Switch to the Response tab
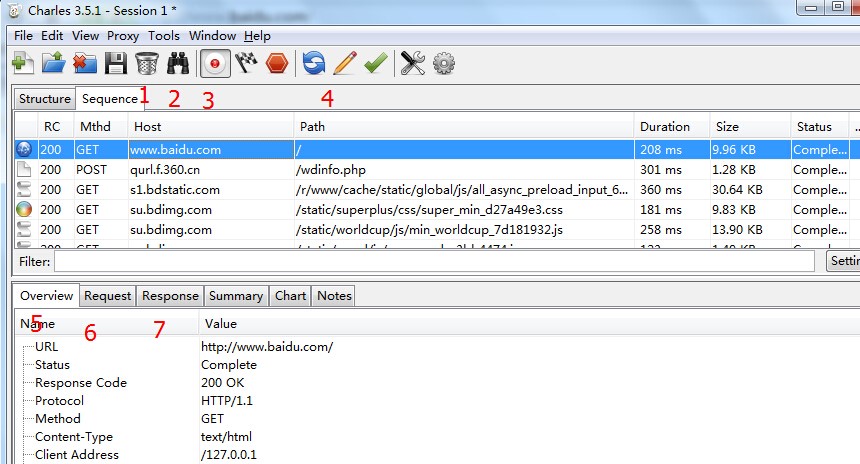This screenshot has width=860, height=464. coord(170,296)
